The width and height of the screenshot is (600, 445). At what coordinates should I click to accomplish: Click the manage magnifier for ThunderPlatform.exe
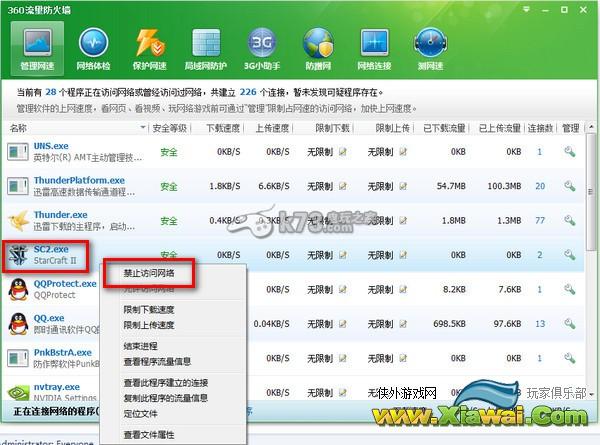pos(570,186)
